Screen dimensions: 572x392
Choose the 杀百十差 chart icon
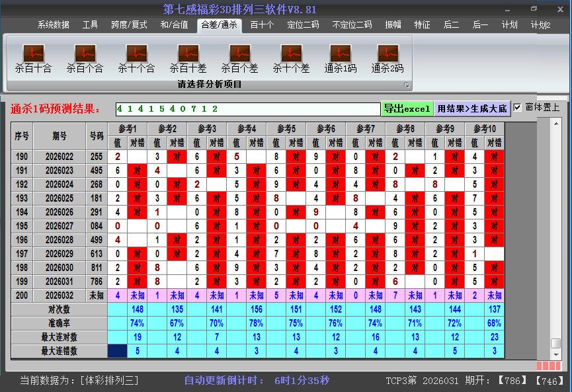pyautogui.click(x=188, y=54)
